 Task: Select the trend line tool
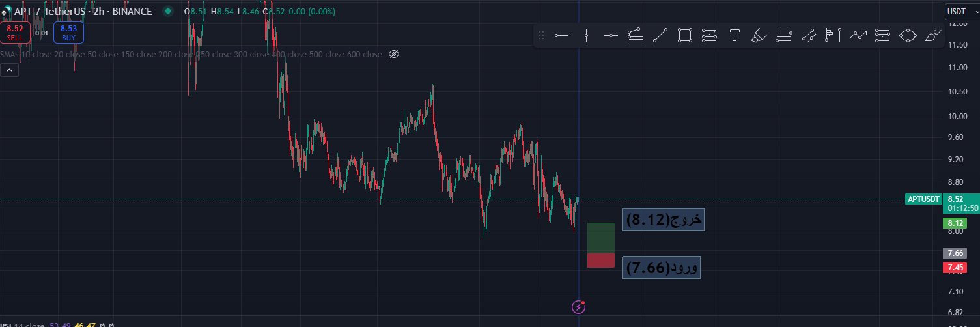[660, 36]
